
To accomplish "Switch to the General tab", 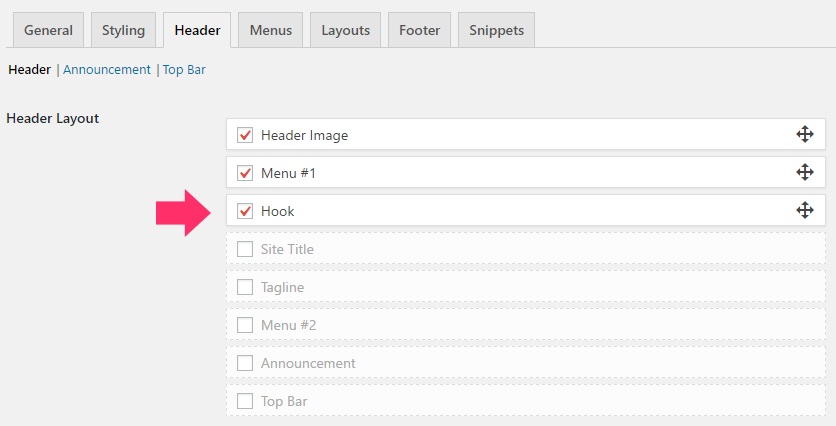I will 48,30.
